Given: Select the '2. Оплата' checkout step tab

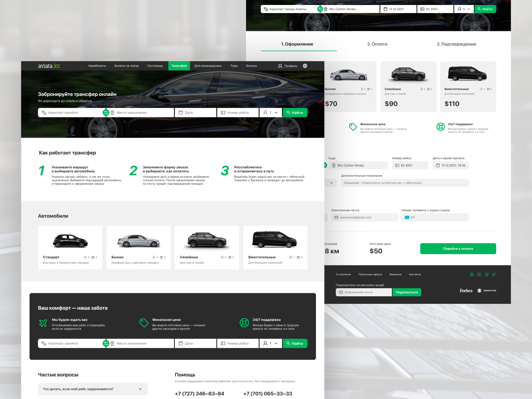Looking at the screenshot, I should click(x=377, y=44).
